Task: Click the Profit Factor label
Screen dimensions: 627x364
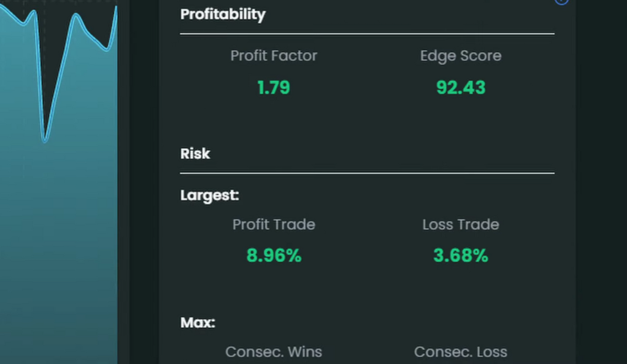Action: click(x=274, y=56)
